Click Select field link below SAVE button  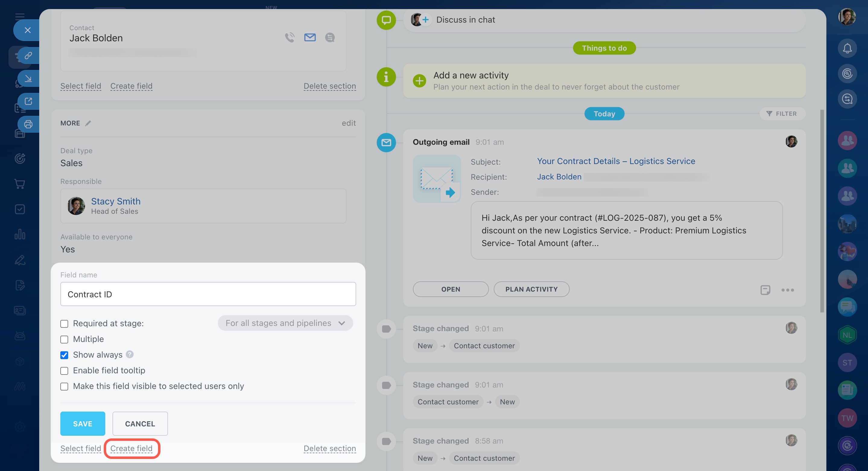(81, 448)
